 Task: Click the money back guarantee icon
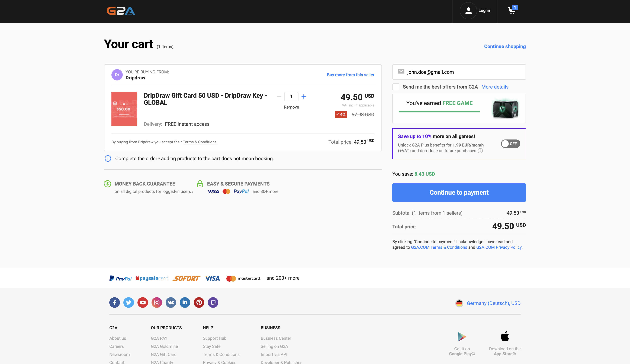(x=108, y=184)
